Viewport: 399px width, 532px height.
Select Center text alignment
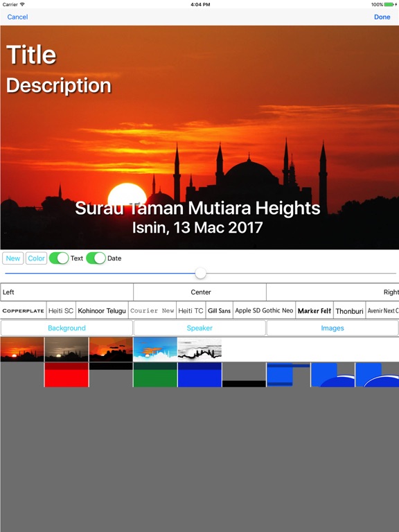pos(199,292)
